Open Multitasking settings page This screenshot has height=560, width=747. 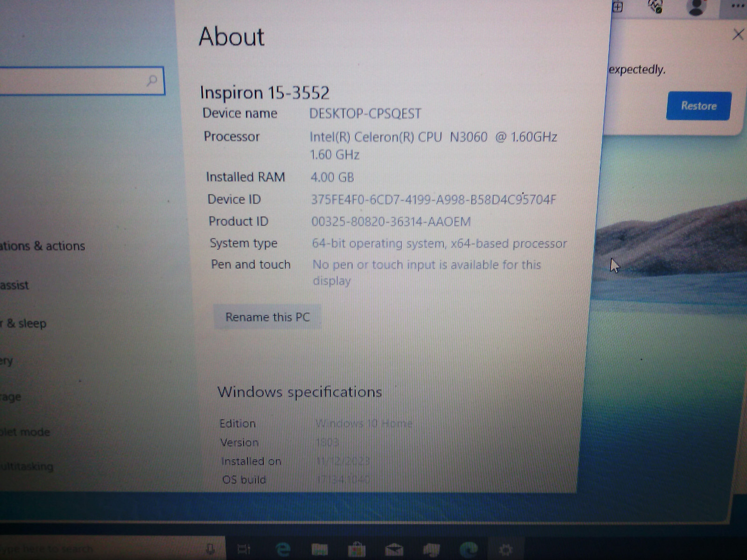pos(27,466)
